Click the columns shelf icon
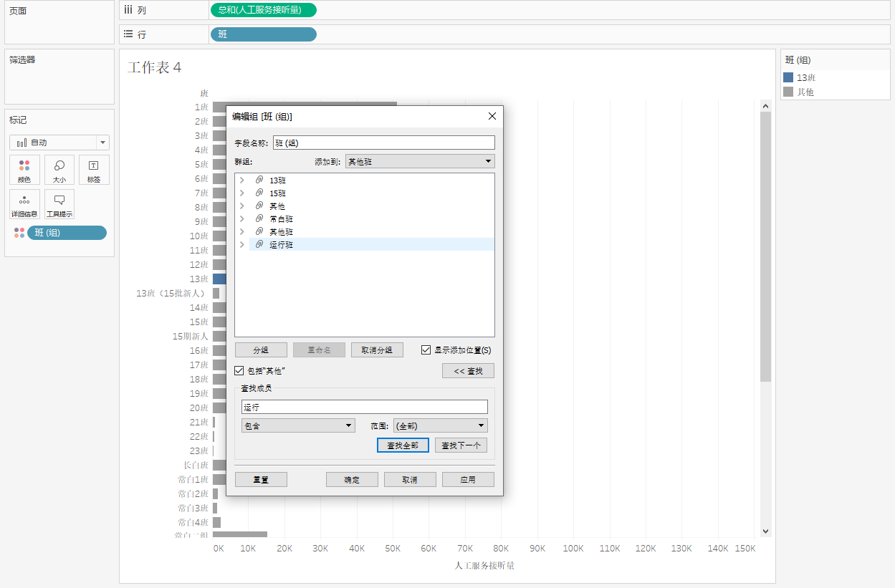 [128, 10]
